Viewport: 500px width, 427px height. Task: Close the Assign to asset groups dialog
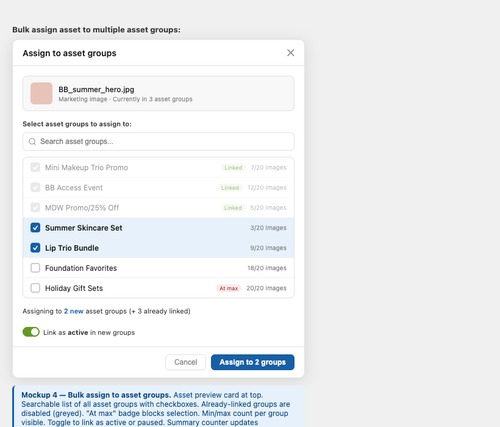pos(291,53)
